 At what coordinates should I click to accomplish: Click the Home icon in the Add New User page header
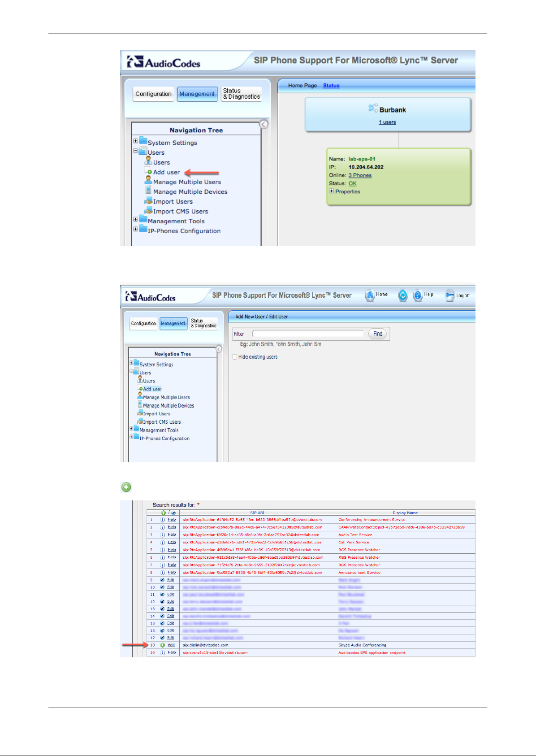[x=370, y=295]
